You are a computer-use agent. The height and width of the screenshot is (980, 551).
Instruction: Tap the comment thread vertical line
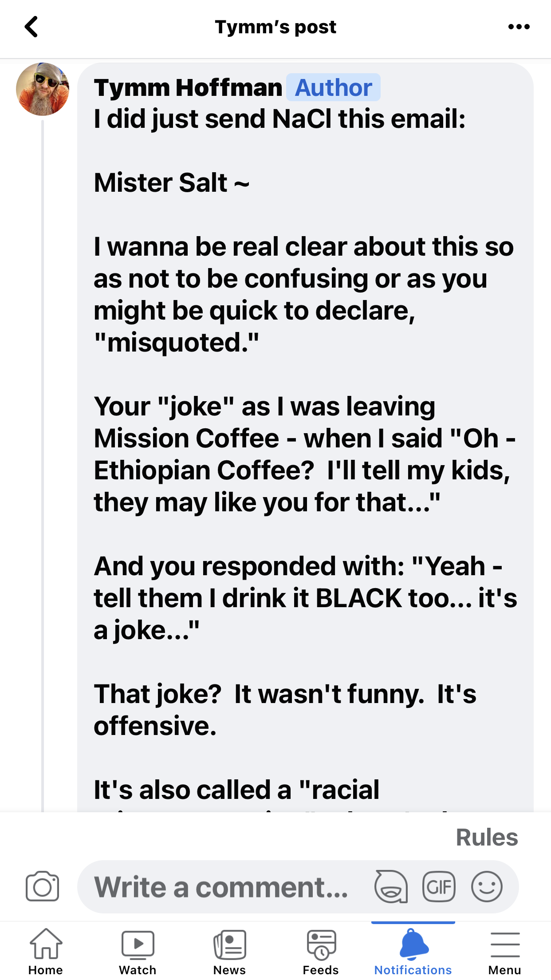pyautogui.click(x=43, y=444)
